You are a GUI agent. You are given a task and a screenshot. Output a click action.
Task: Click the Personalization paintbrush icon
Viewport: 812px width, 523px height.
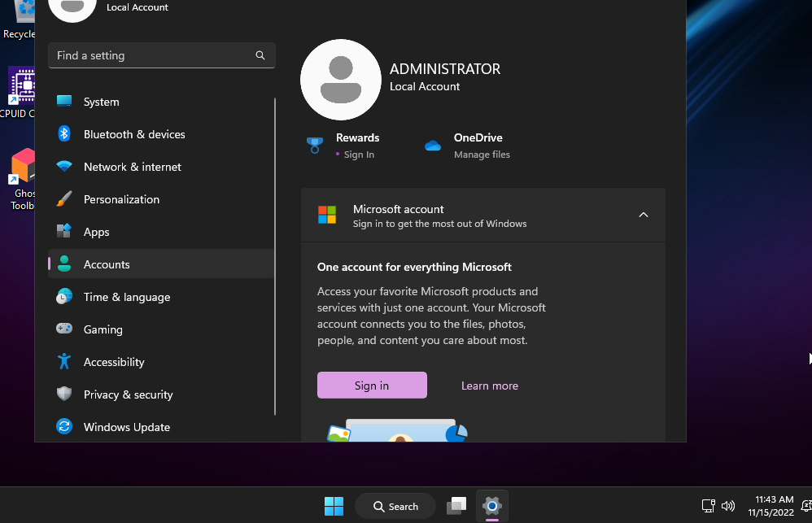coord(64,199)
